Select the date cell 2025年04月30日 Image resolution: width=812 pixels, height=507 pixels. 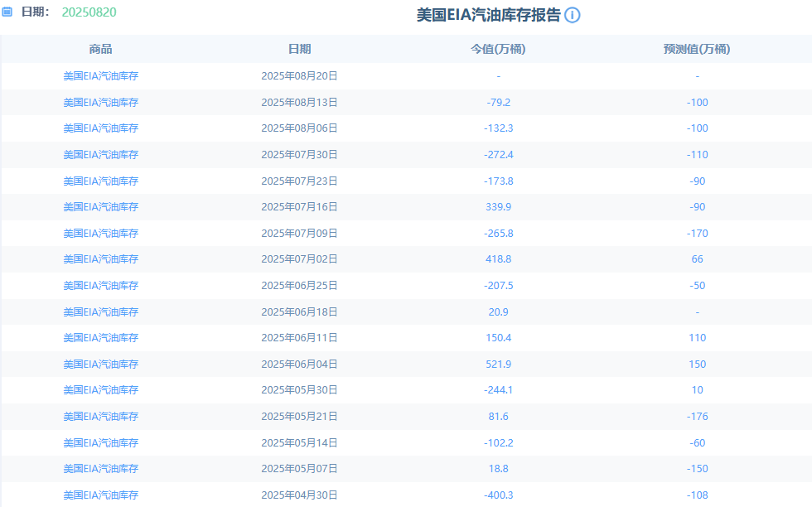(299, 495)
